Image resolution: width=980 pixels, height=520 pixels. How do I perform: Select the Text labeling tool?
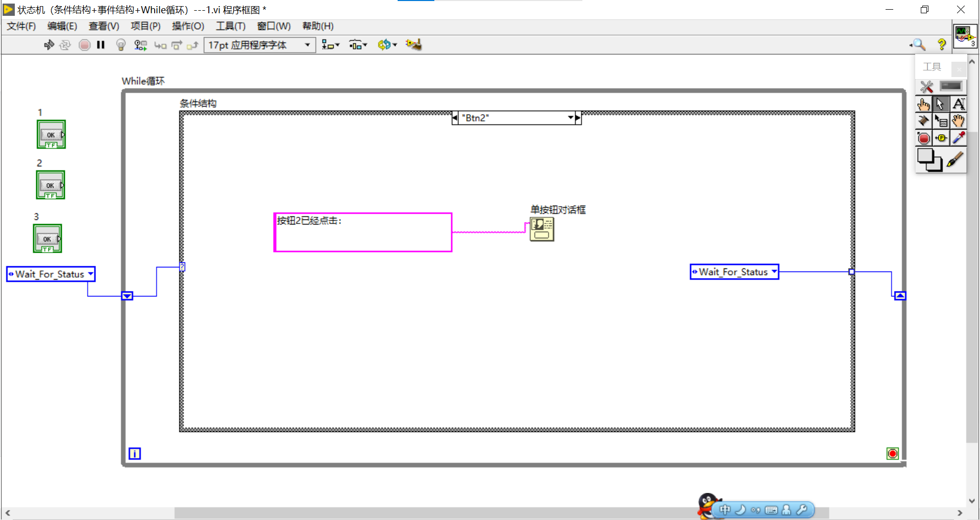[x=958, y=104]
